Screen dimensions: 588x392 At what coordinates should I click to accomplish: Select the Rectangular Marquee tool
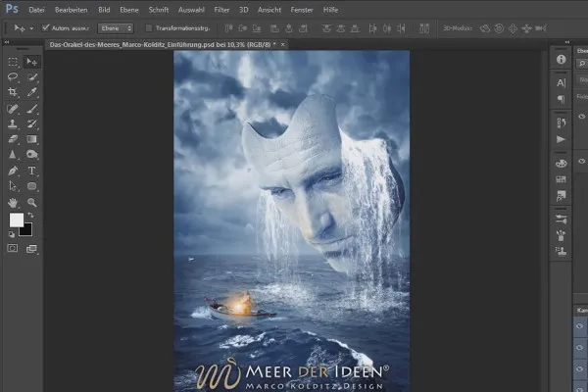click(x=13, y=62)
